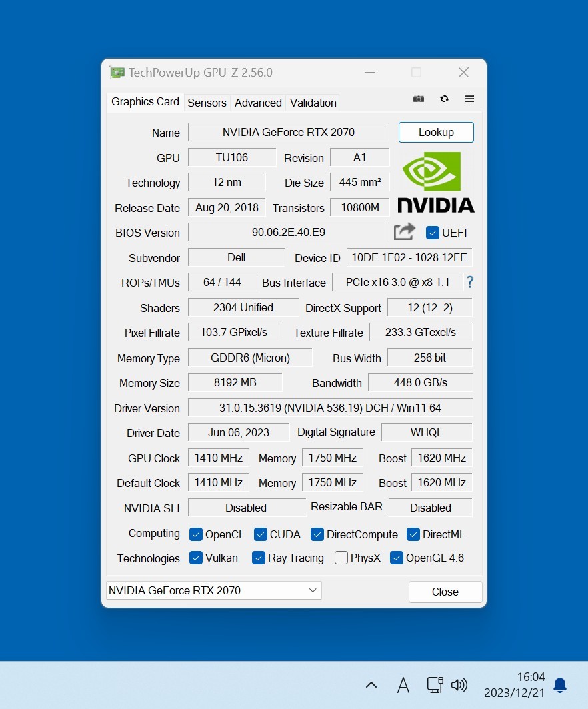The width and height of the screenshot is (588, 709).
Task: Click the GPU value TU106
Action: tap(232, 158)
